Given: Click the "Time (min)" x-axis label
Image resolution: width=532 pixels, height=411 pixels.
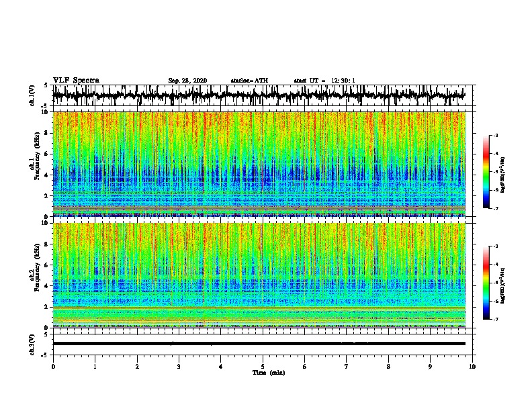Looking at the screenshot, I should tap(269, 373).
